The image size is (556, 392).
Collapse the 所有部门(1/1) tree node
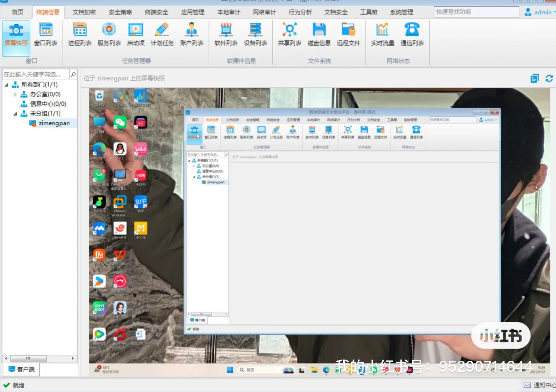(7, 85)
